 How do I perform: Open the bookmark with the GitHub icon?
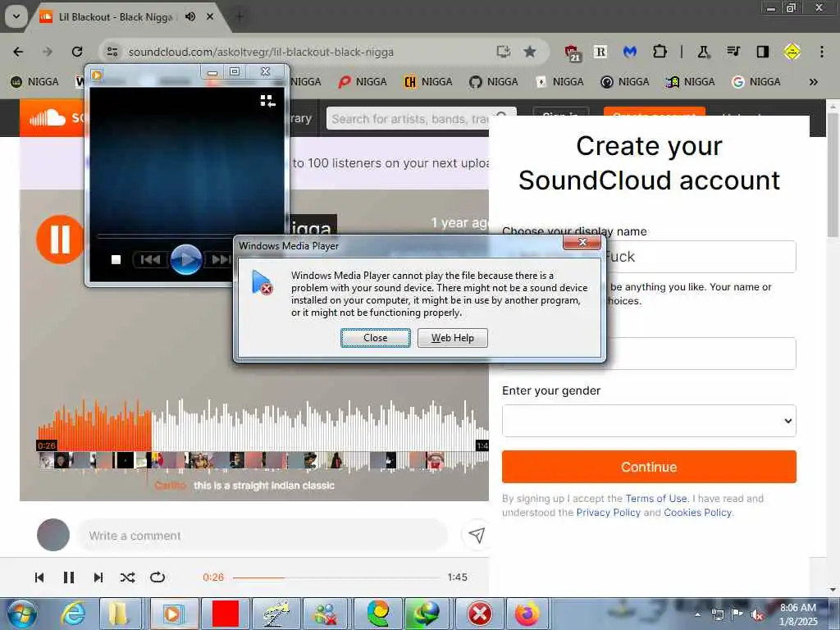[x=493, y=82]
